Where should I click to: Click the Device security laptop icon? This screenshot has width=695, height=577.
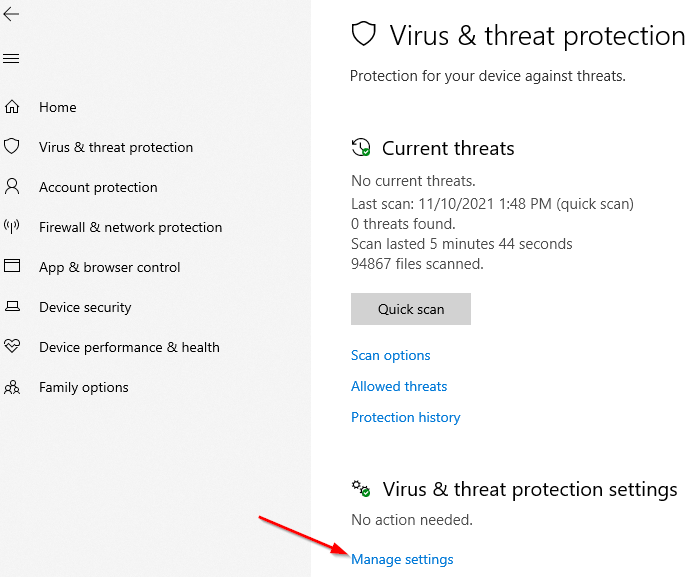point(12,306)
